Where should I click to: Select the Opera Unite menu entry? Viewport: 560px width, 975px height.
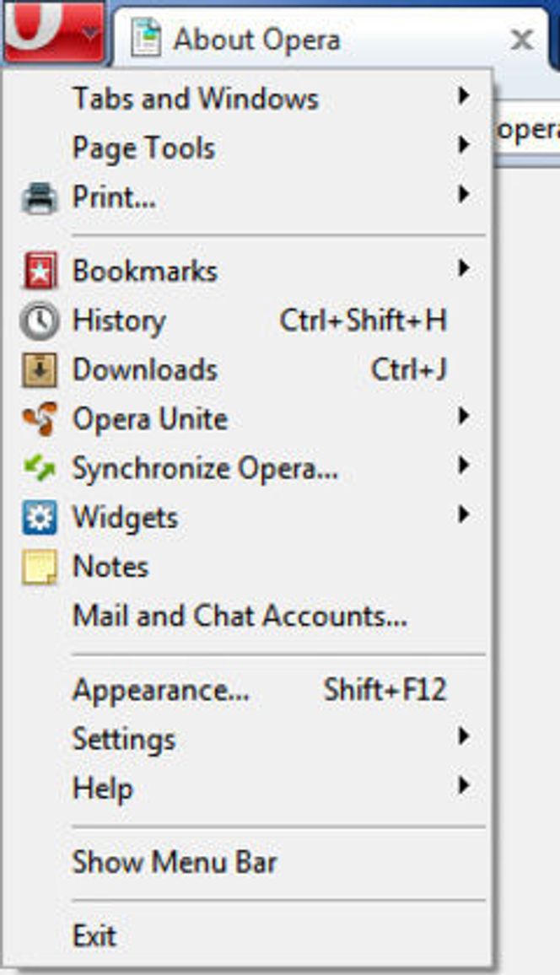click(x=247, y=419)
